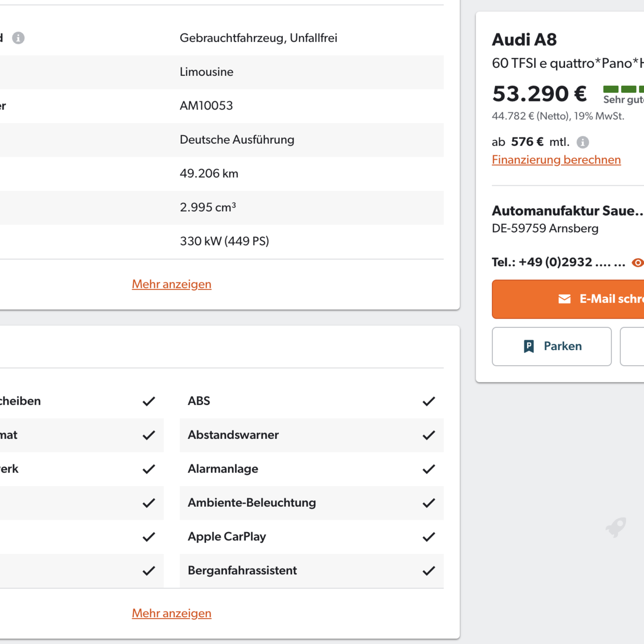Click the info icon beside 576 € mtl.
Screen dimensions: 644x644
pos(583,142)
